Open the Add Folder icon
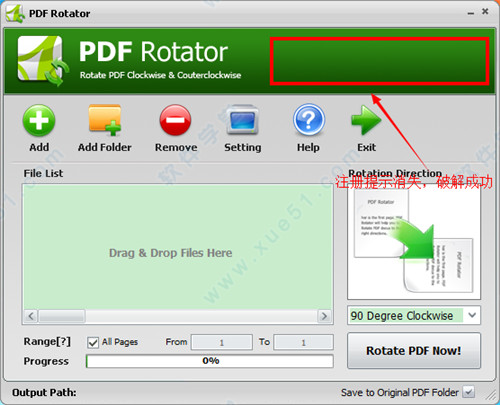500x405 pixels. click(105, 120)
